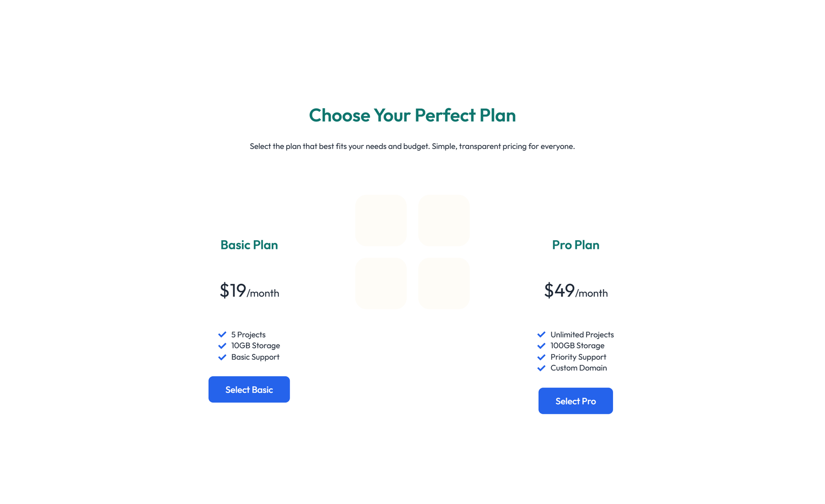Click the "5 Projects" feature text
Image resolution: width=825 pixels, height=504 pixels.
pos(248,334)
